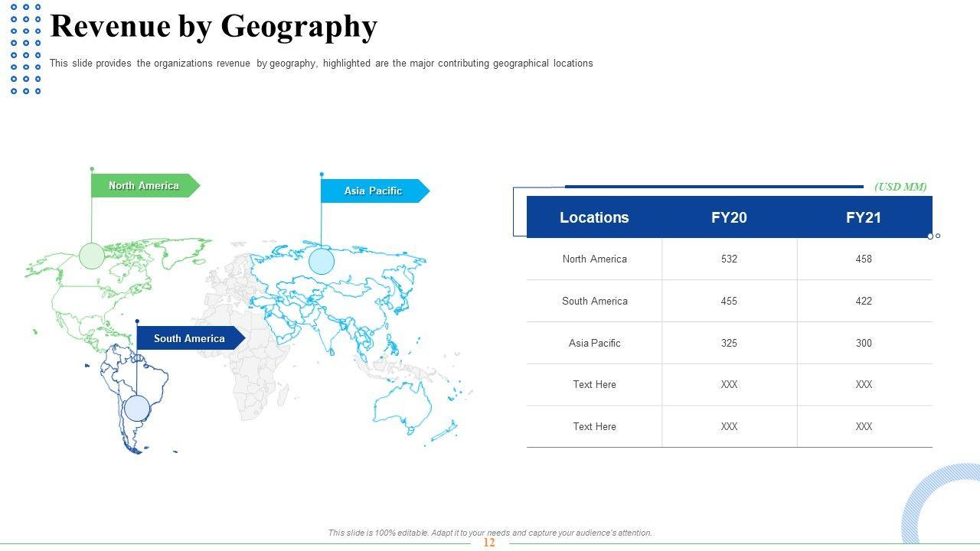The width and height of the screenshot is (980, 551).
Task: Click the FY21 column header
Action: point(864,217)
